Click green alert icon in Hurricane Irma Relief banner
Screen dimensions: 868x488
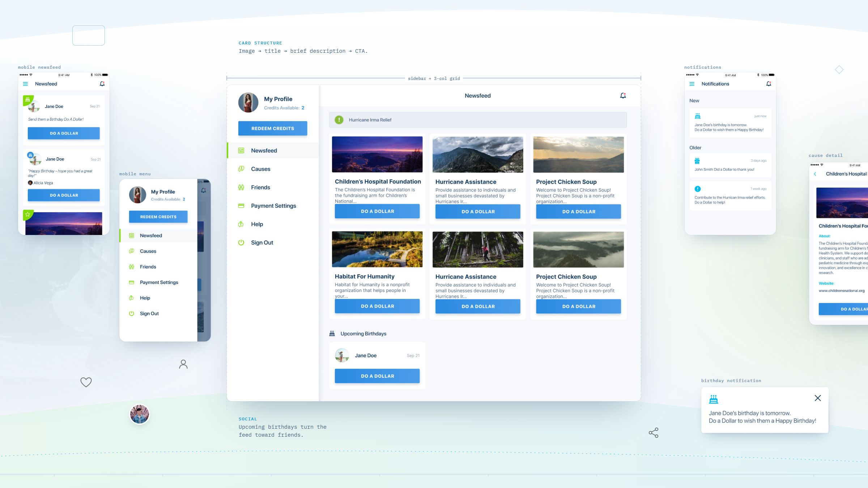point(339,120)
